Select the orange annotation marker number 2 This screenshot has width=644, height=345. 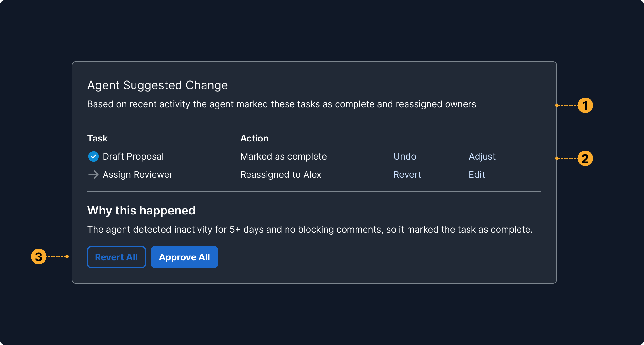point(585,159)
